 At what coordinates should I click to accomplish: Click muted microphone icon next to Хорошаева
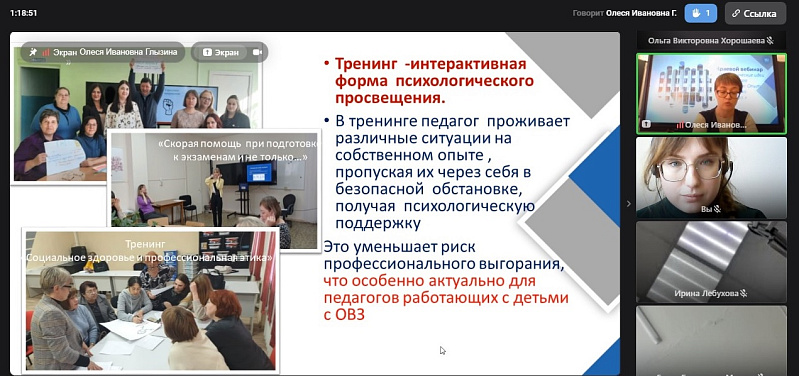click(769, 41)
